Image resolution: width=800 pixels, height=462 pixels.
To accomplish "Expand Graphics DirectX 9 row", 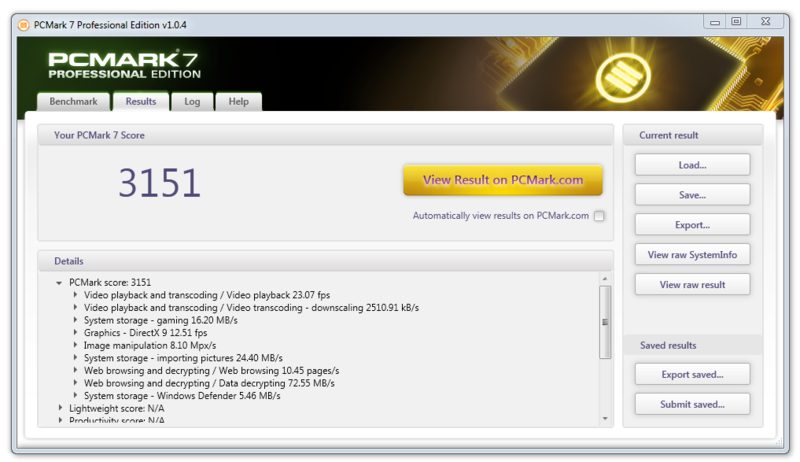I will click(x=75, y=332).
